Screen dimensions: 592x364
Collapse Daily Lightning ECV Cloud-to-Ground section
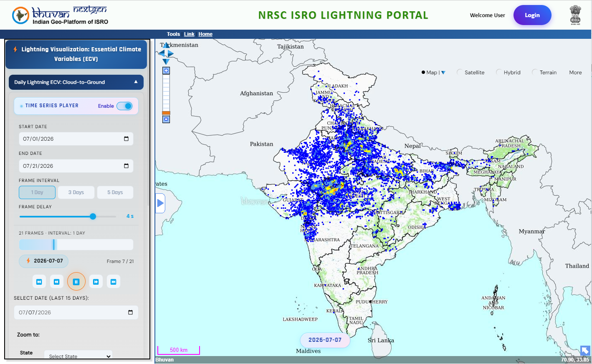pos(76,82)
